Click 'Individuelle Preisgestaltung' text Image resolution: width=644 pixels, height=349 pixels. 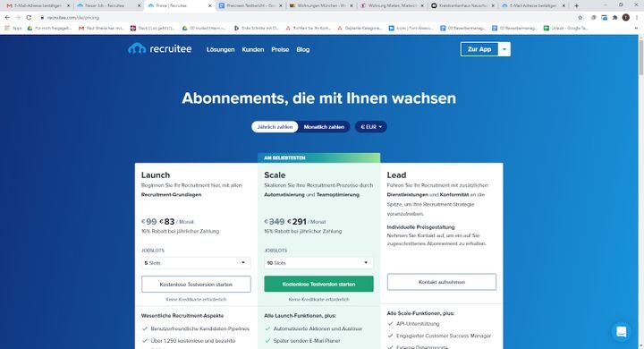click(420, 227)
